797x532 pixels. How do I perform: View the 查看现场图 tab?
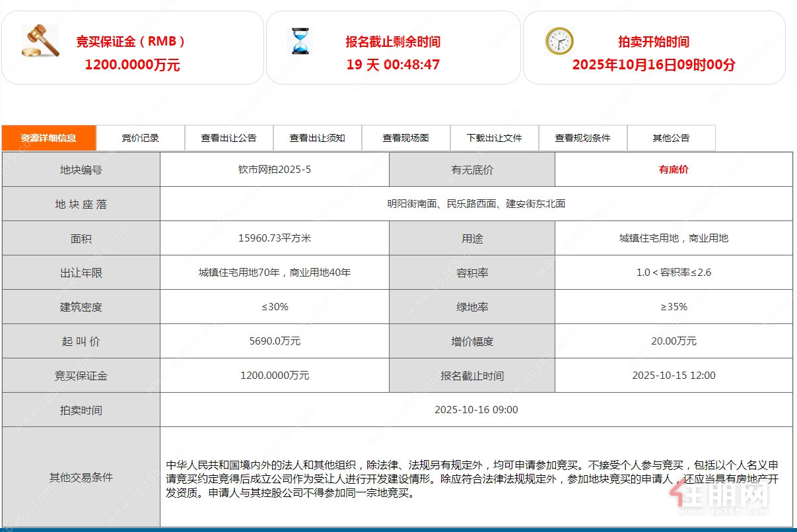click(x=405, y=138)
